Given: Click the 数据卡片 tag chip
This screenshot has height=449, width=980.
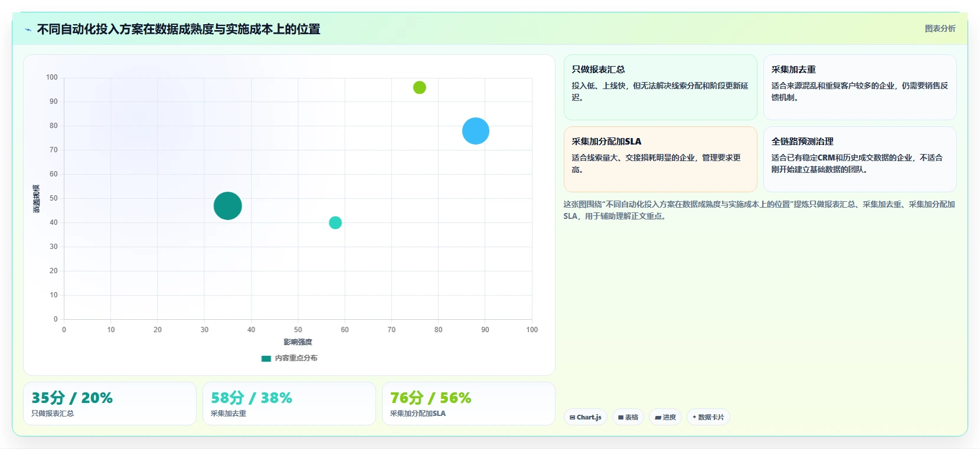Looking at the screenshot, I should [x=708, y=417].
